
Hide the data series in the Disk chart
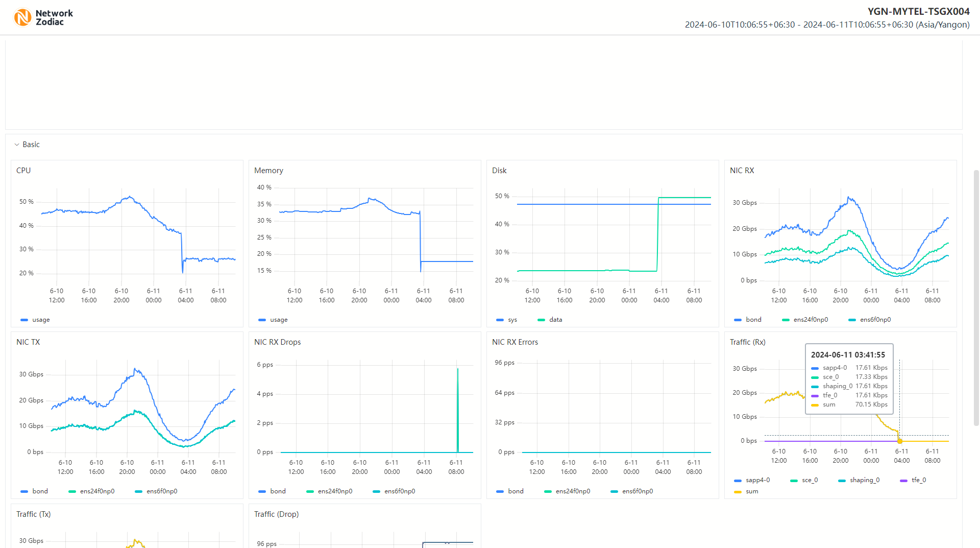click(550, 320)
